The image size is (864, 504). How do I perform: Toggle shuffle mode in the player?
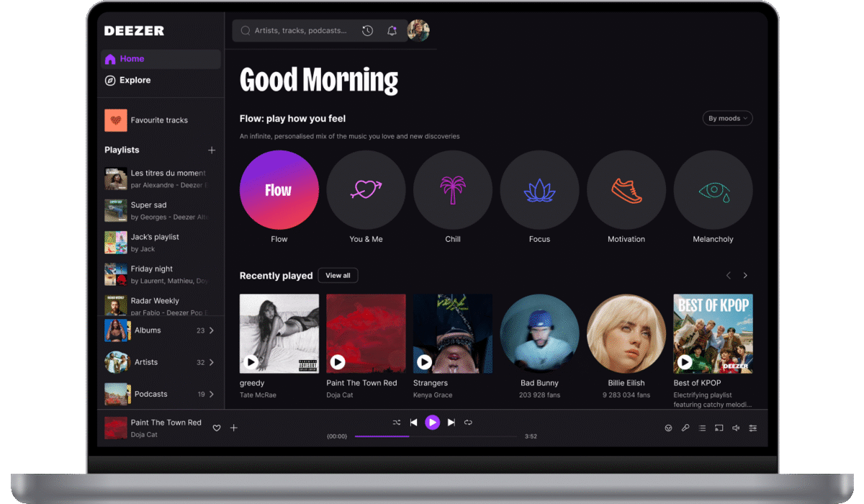pos(397,423)
